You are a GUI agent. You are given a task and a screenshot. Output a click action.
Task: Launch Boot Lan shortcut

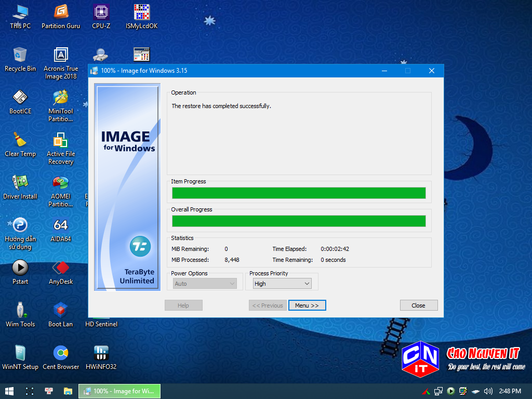(61, 315)
